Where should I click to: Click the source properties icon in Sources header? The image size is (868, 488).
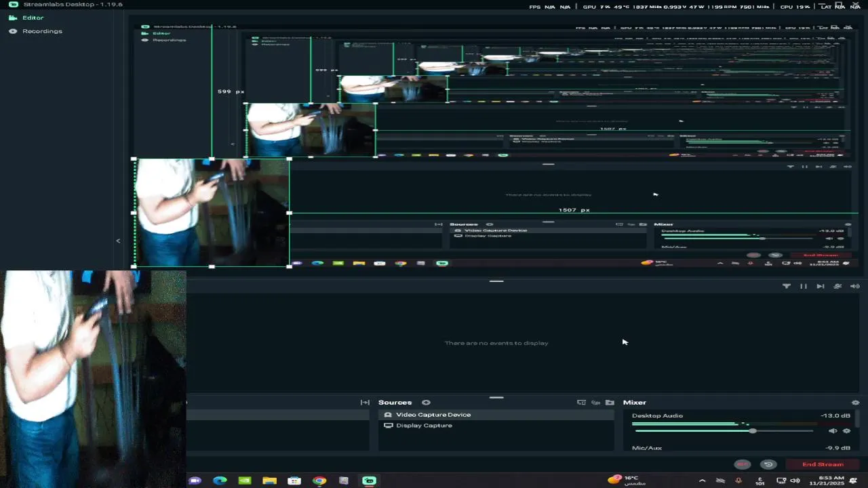(595, 403)
